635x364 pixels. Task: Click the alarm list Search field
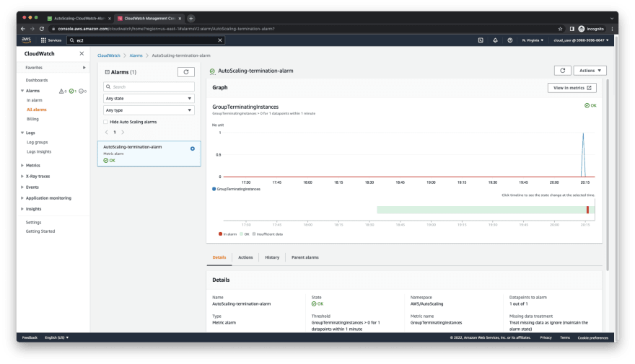[149, 86]
